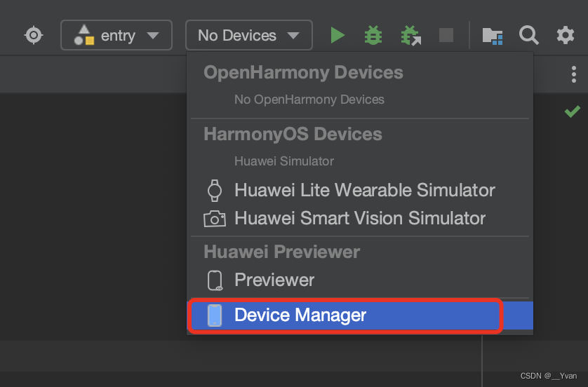This screenshot has width=588, height=387.
Task: Expand the entry module dropdown
Action: pos(116,35)
